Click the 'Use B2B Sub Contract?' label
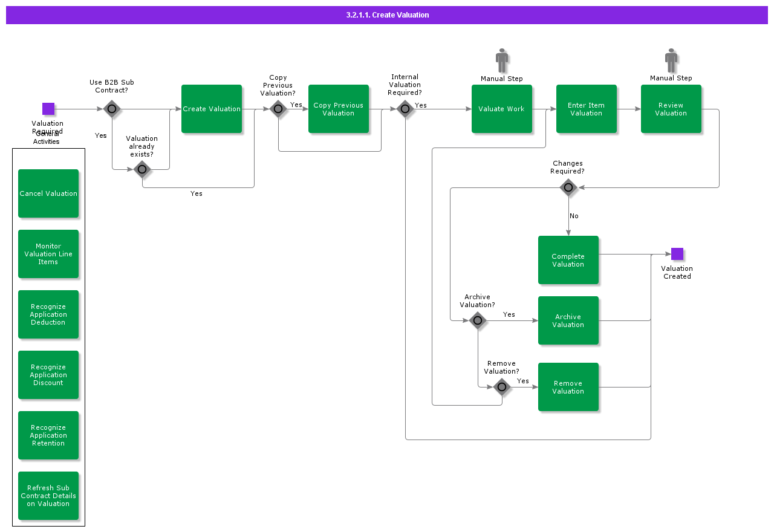Image resolution: width=774 pixels, height=532 pixels. [112, 86]
